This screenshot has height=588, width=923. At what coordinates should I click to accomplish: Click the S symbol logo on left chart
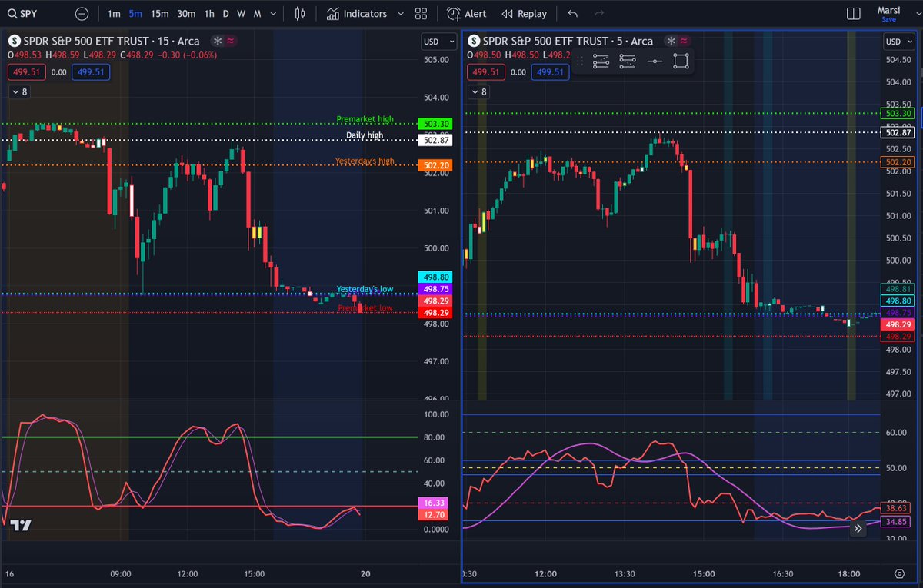15,42
